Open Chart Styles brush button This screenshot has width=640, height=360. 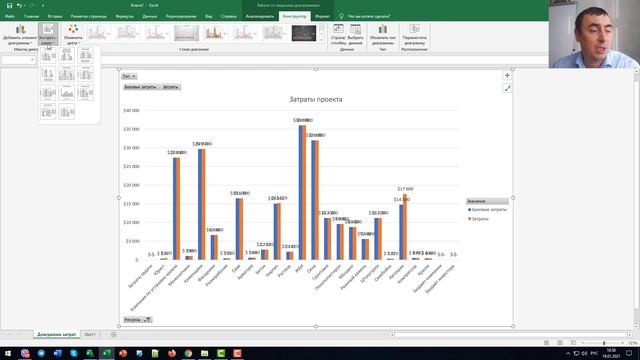507,88
